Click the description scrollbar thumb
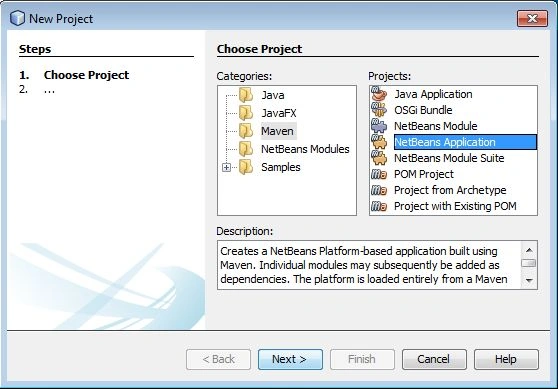This screenshot has width=558, height=389. coord(528,263)
